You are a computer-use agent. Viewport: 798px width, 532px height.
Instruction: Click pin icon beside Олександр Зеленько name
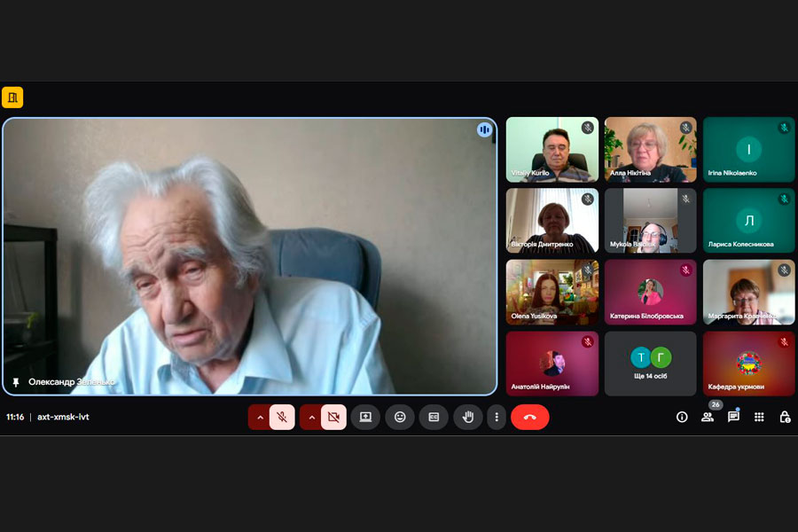(x=16, y=382)
